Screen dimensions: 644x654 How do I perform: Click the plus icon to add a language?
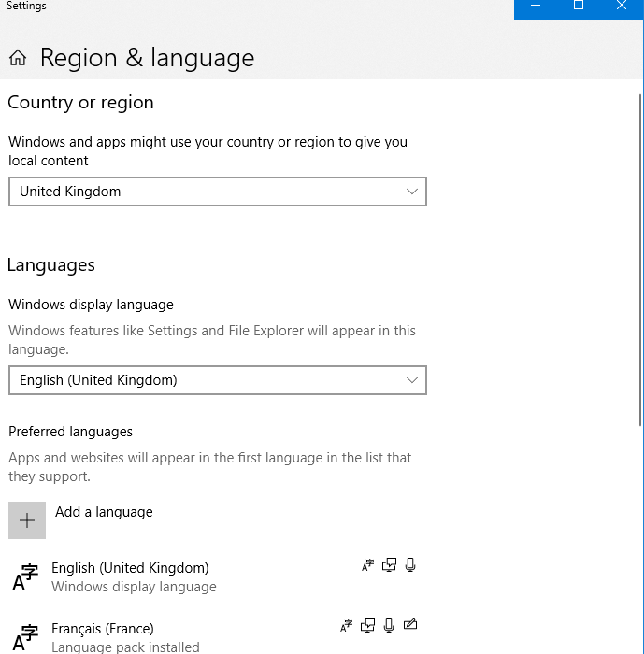point(27,520)
